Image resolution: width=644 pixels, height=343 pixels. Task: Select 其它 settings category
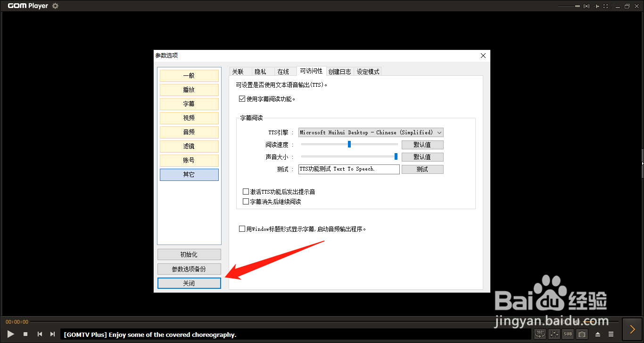point(189,174)
